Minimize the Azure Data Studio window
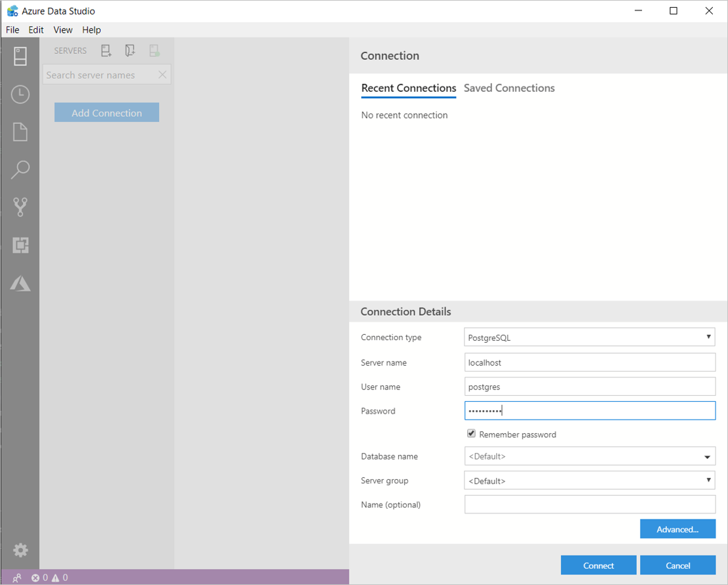The image size is (728, 585). (x=639, y=11)
